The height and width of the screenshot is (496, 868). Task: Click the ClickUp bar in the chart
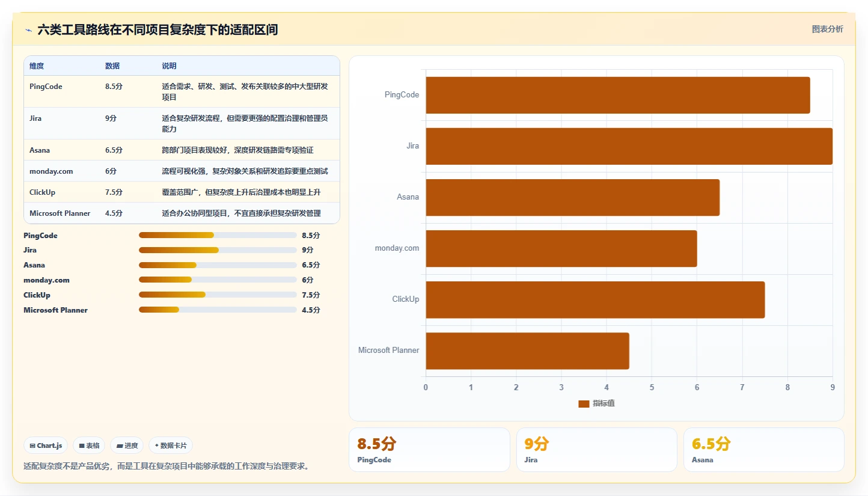595,299
